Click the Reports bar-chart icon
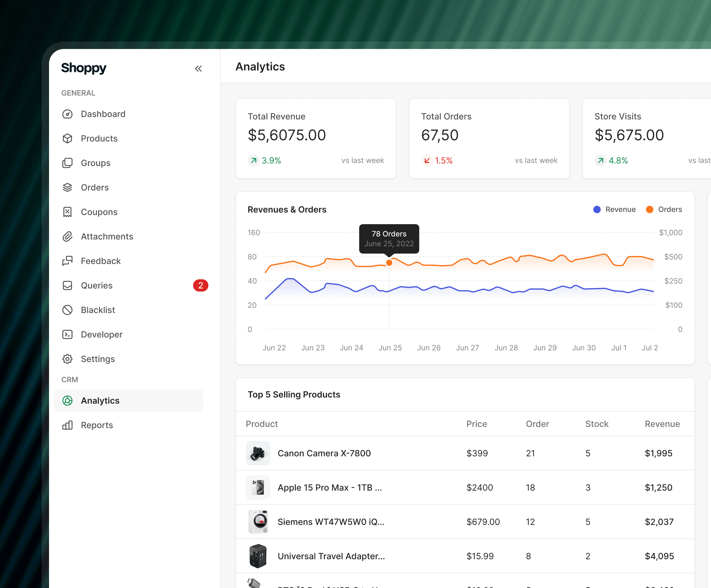The height and width of the screenshot is (588, 711). (x=67, y=425)
